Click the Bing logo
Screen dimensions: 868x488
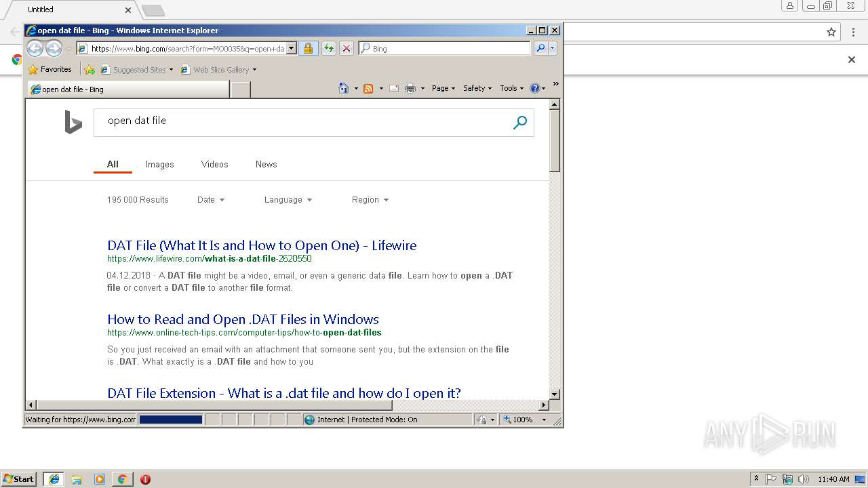point(73,123)
